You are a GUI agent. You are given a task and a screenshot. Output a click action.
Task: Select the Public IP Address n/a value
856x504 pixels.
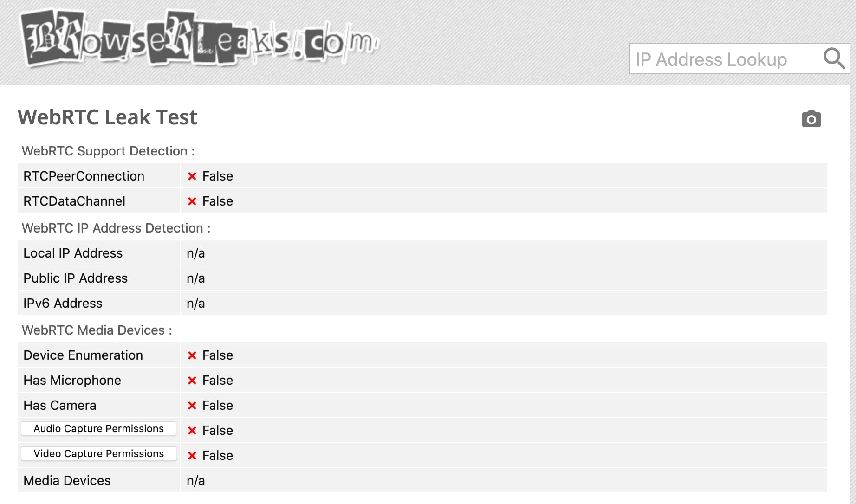(195, 278)
